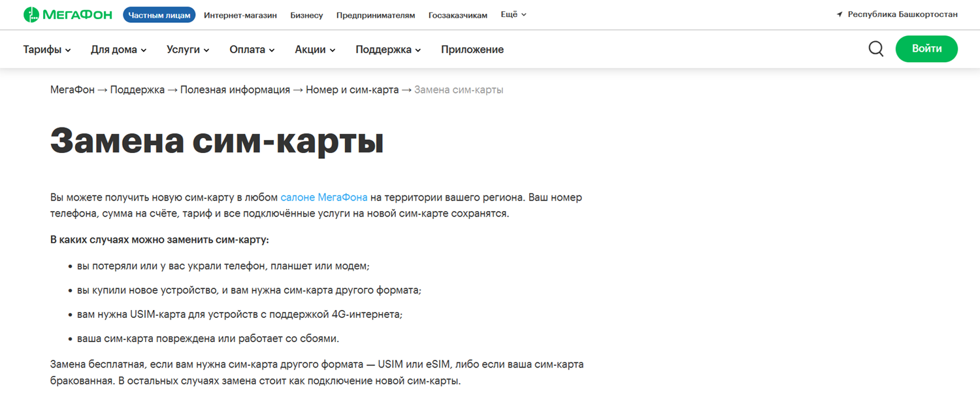Click bullet about сим-карта повреждена
980x410 pixels.
[x=208, y=339]
